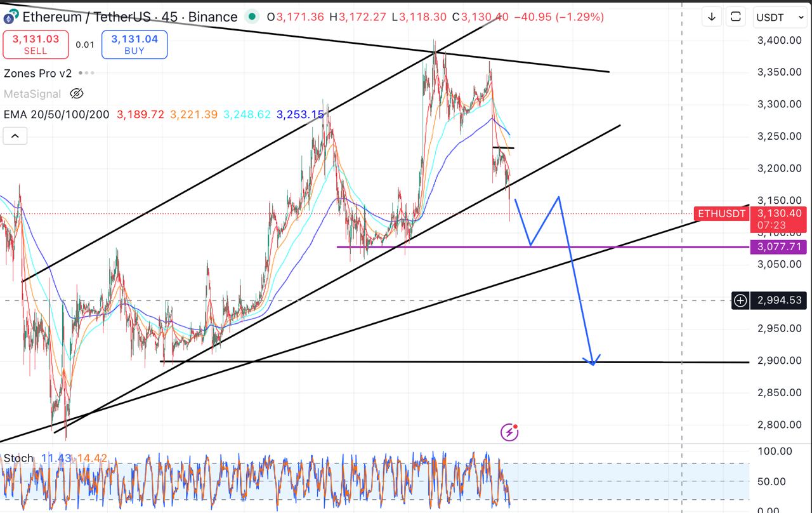Click the low price L3,118.30
This screenshot has width=812, height=513.
(418, 17)
